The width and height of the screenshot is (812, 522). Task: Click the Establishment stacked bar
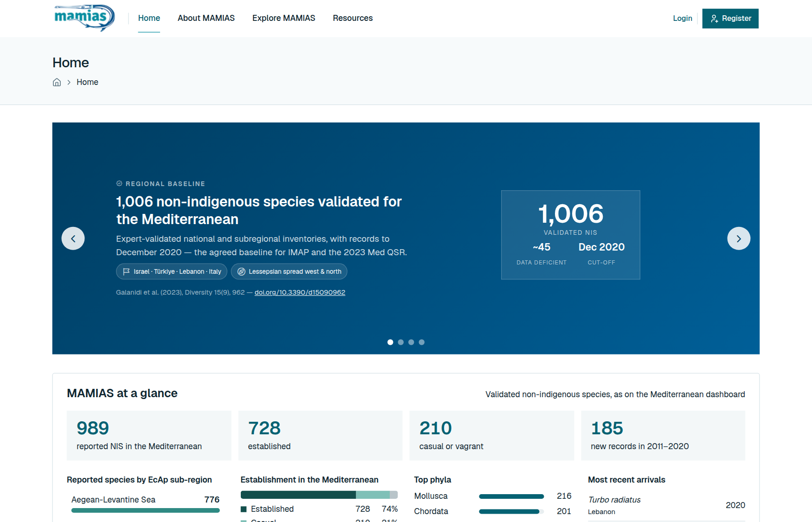point(319,495)
